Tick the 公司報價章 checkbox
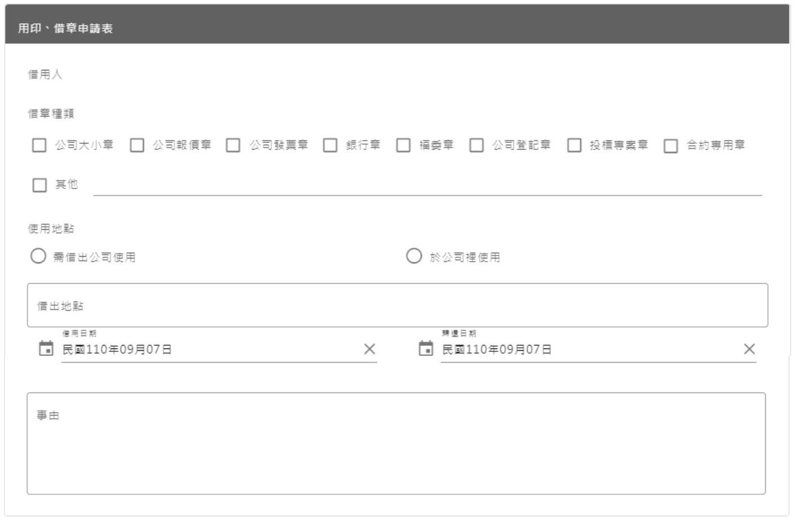This screenshot has height=532, width=799. [x=137, y=145]
